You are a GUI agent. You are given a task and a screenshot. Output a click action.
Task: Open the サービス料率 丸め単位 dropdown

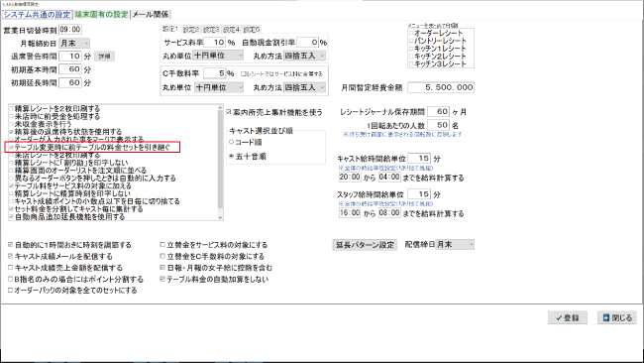point(219,56)
